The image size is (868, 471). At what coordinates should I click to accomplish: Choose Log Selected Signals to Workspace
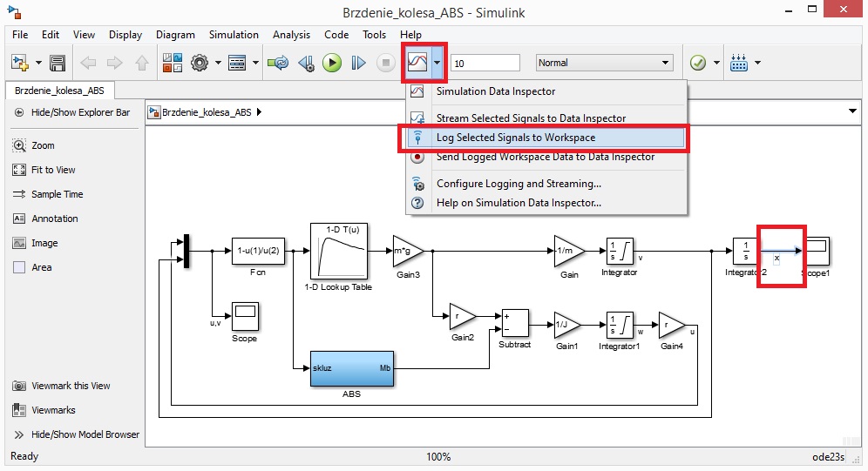547,138
